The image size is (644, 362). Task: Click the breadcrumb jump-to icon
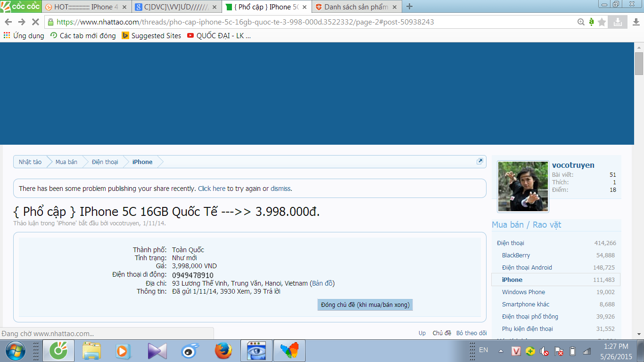(x=480, y=161)
